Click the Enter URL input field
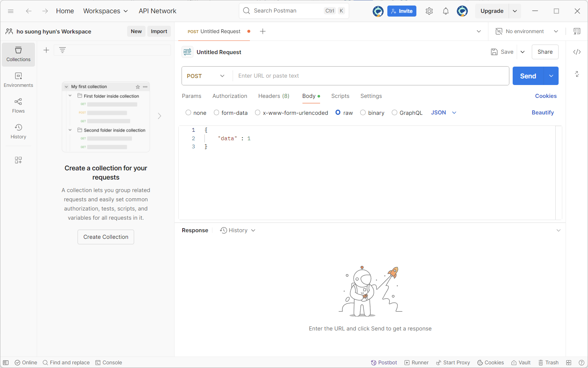588x368 pixels. (370, 76)
